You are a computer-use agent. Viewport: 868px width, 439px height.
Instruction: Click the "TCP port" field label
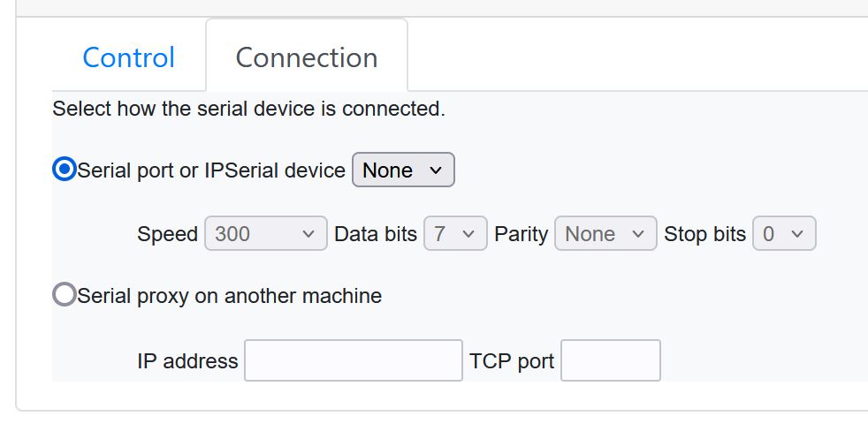click(x=512, y=361)
